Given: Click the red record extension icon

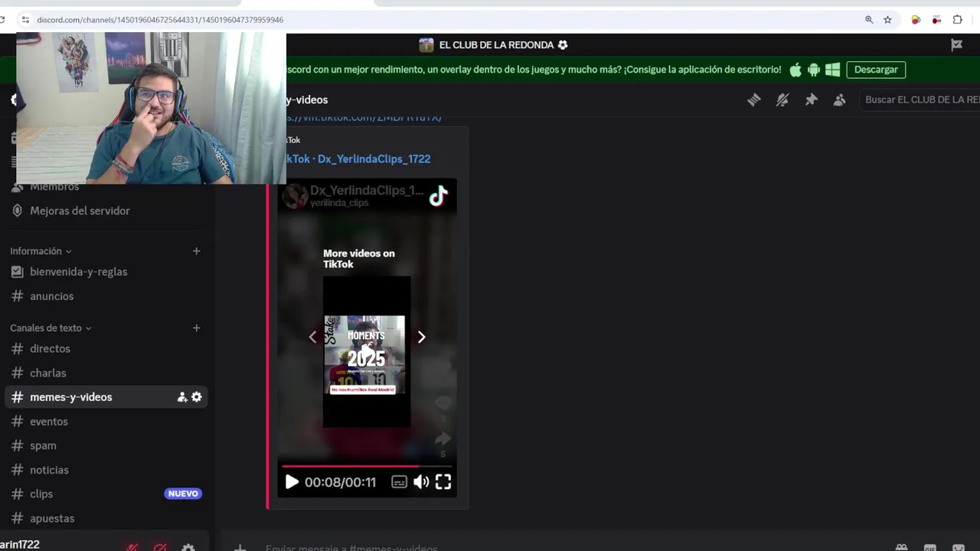Looking at the screenshot, I should [936, 20].
